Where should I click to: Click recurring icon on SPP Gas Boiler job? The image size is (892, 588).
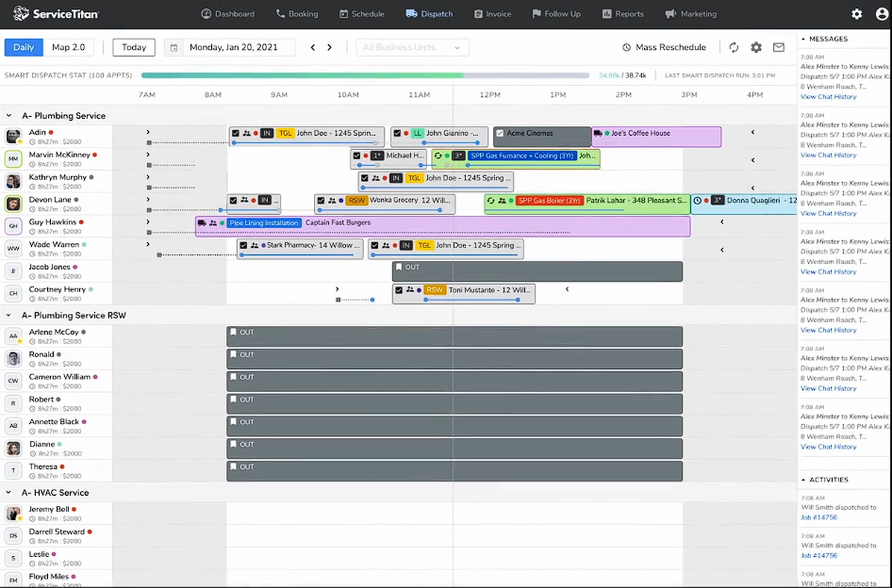click(x=491, y=200)
